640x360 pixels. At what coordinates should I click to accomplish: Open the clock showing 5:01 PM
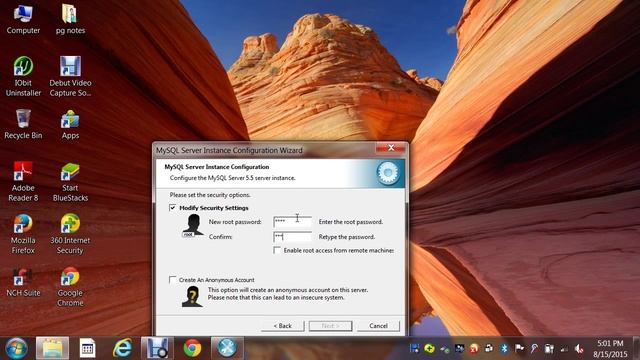pos(610,348)
